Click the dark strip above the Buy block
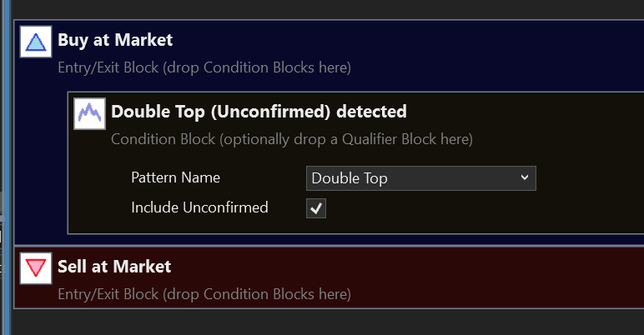 click(334, 8)
